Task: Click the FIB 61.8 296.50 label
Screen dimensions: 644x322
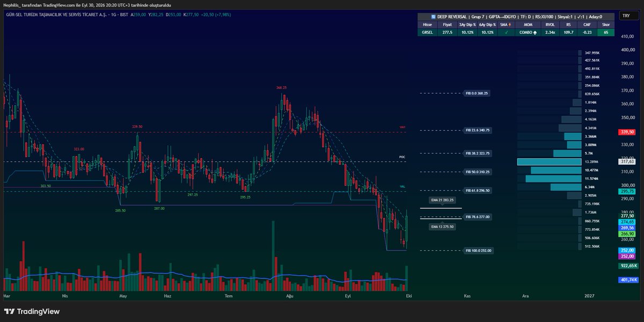Action: [477, 191]
